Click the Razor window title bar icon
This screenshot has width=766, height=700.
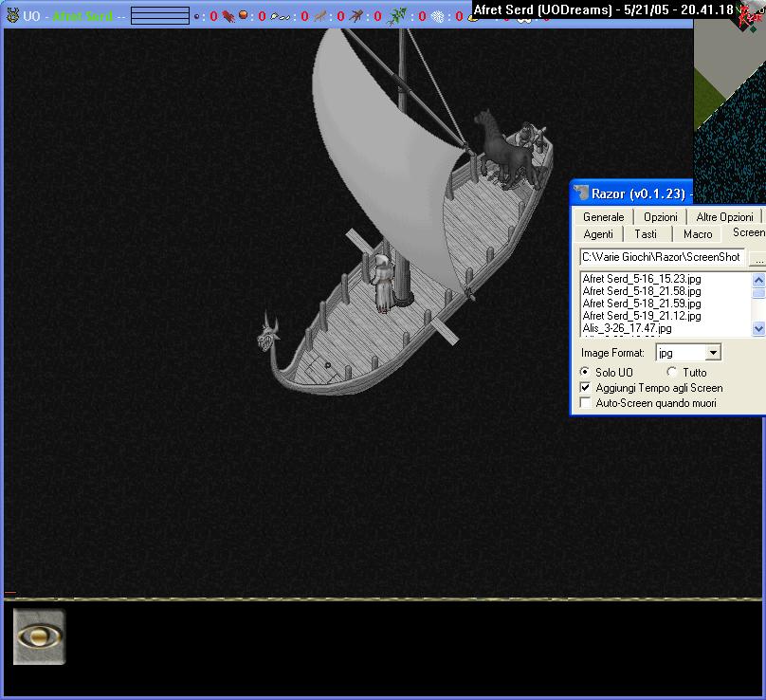[x=581, y=193]
